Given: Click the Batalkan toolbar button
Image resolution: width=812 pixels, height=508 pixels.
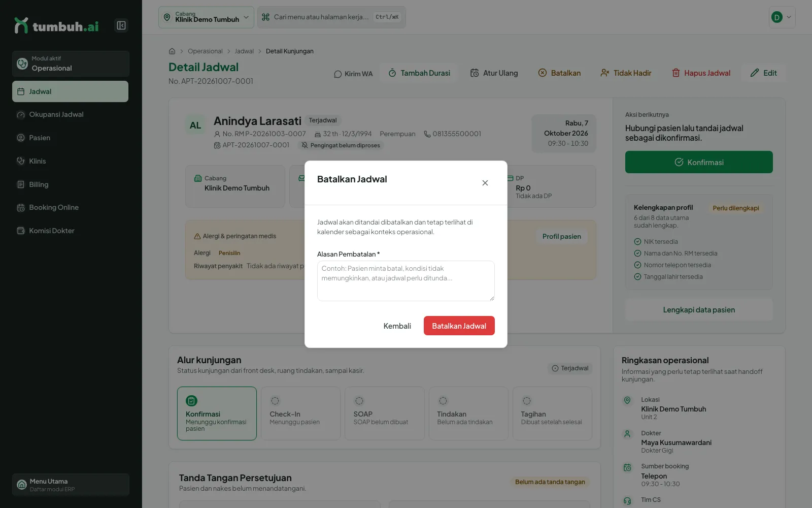Looking at the screenshot, I should [x=559, y=73].
